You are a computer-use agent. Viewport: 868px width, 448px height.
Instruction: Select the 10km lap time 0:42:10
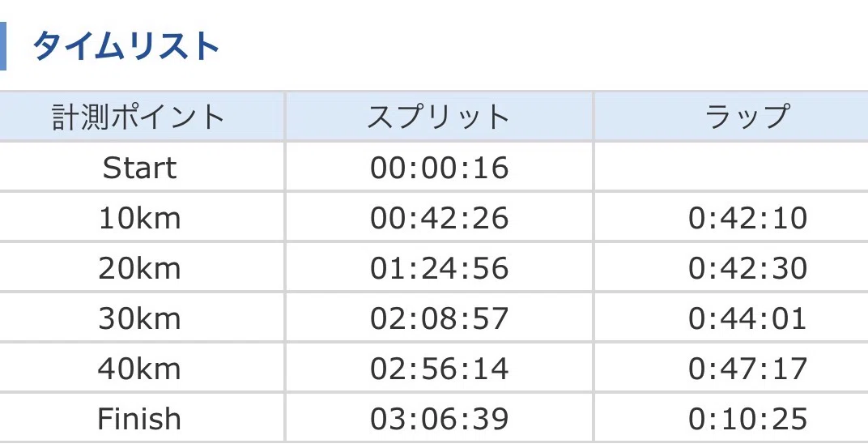[747, 218]
